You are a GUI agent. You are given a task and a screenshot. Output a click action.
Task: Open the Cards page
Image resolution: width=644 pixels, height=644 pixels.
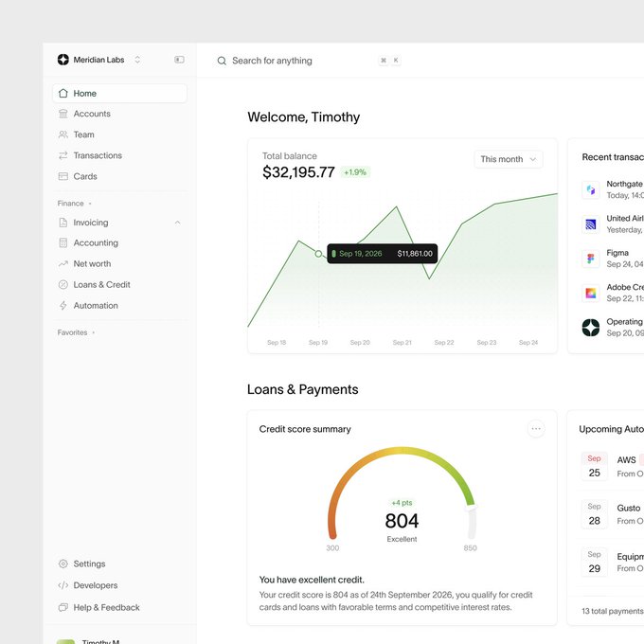pyautogui.click(x=120, y=176)
